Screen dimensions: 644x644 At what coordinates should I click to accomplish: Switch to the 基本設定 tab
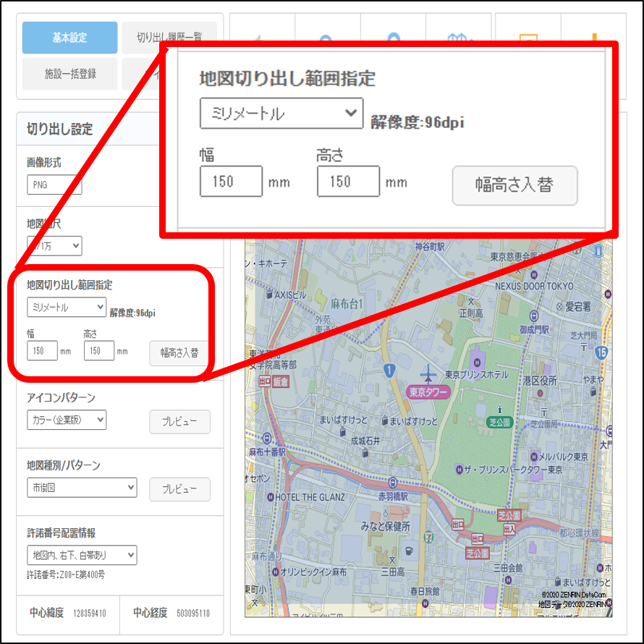click(x=69, y=38)
